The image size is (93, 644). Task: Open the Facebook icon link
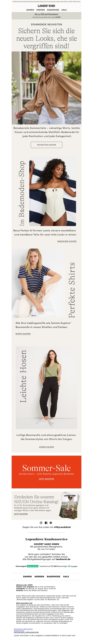click(46, 523)
